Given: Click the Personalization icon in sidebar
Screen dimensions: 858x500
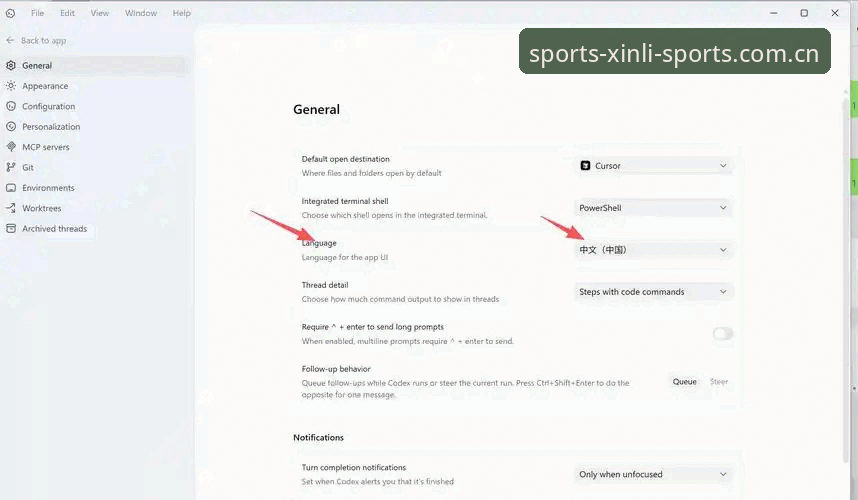Looking at the screenshot, I should tap(11, 126).
